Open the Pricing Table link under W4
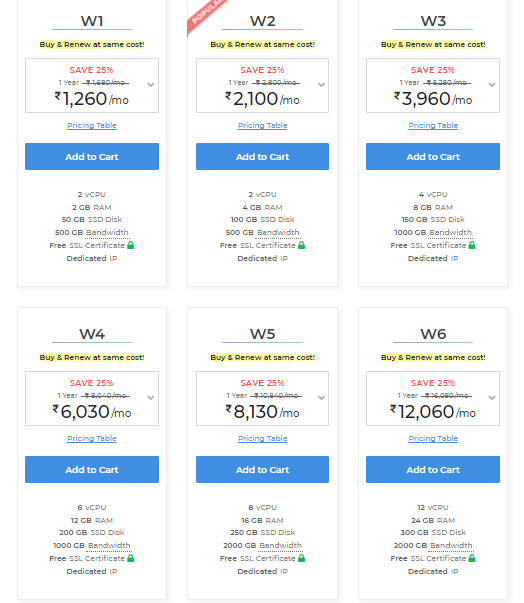Screen dimensions: 524x603 point(92,438)
